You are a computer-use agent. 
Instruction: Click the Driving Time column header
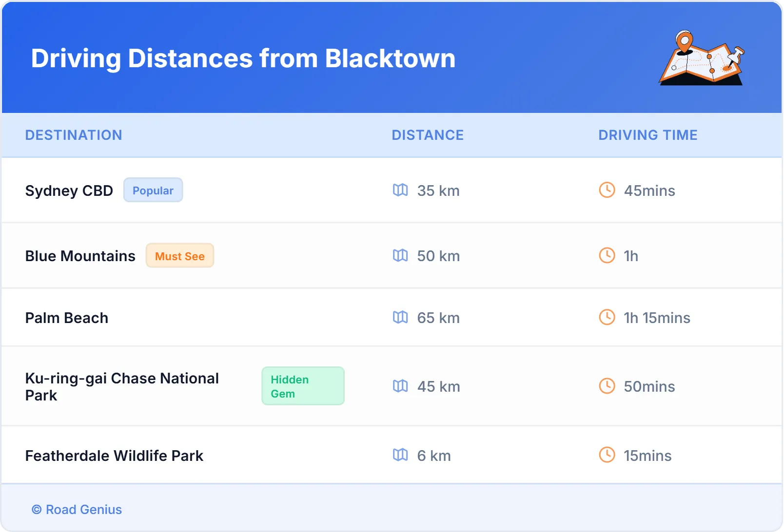pyautogui.click(x=648, y=135)
